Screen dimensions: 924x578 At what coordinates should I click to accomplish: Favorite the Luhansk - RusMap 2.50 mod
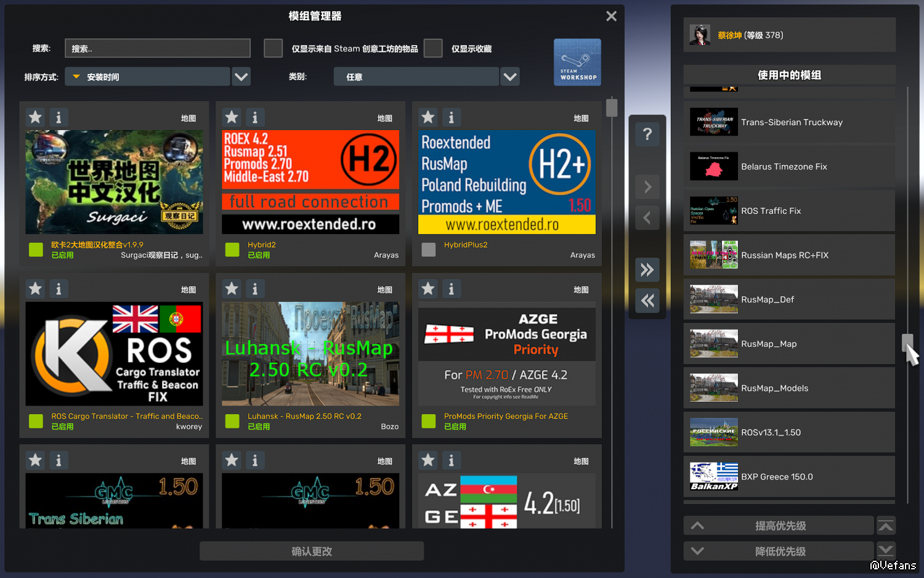232,288
